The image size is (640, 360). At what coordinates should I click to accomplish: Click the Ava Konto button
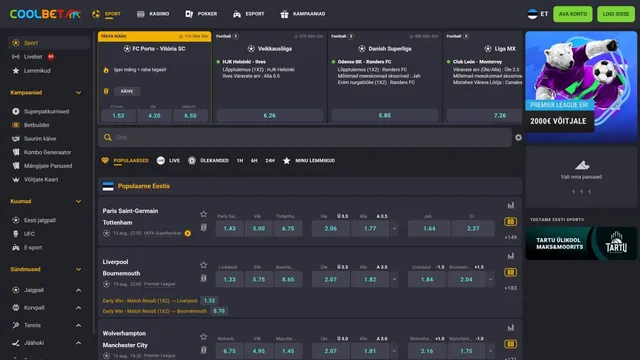tap(573, 14)
